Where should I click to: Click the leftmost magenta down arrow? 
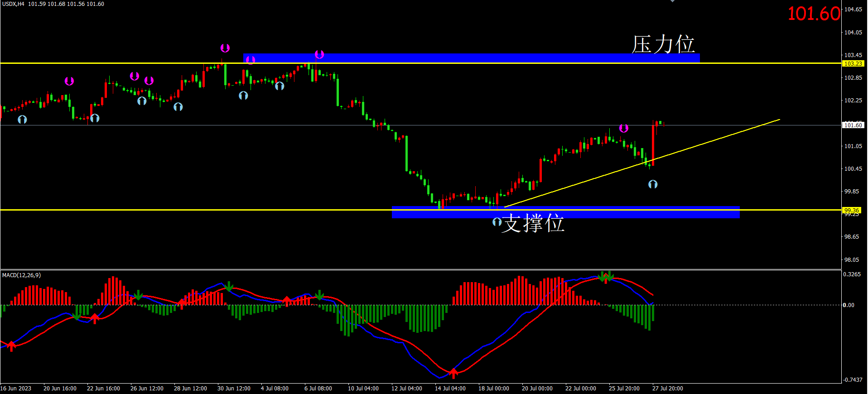click(x=69, y=81)
